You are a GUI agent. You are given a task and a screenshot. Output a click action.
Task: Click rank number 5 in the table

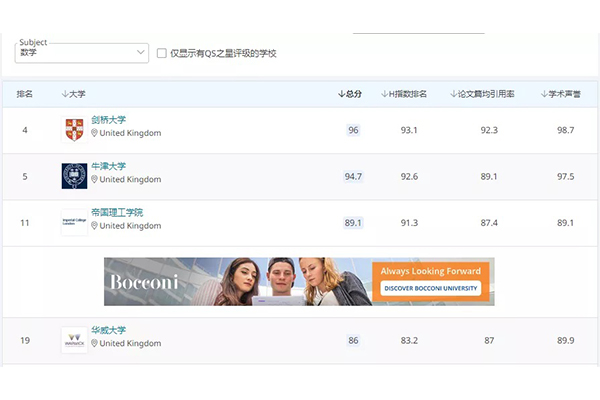[25, 176]
